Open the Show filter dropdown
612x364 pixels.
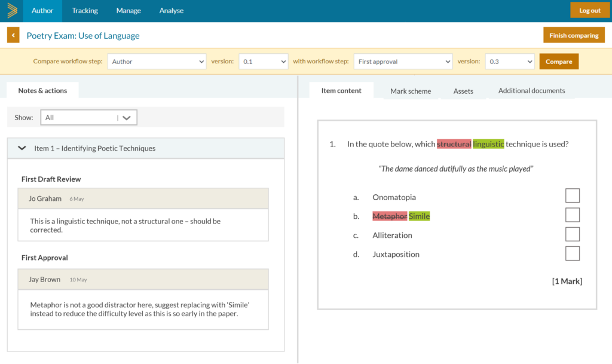[88, 117]
